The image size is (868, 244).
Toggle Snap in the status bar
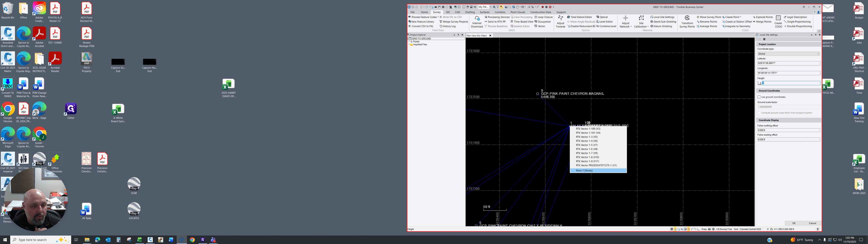pyautogui.click(x=704, y=229)
